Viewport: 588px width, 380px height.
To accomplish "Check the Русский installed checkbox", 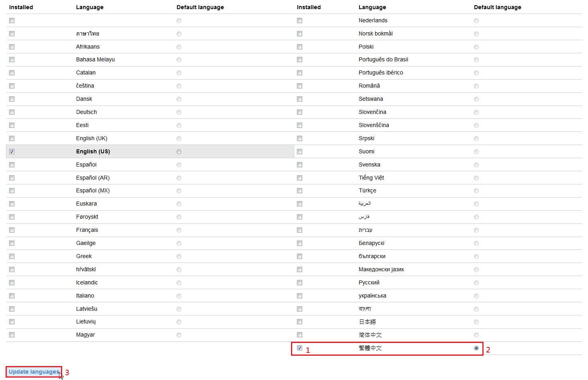I will click(299, 283).
